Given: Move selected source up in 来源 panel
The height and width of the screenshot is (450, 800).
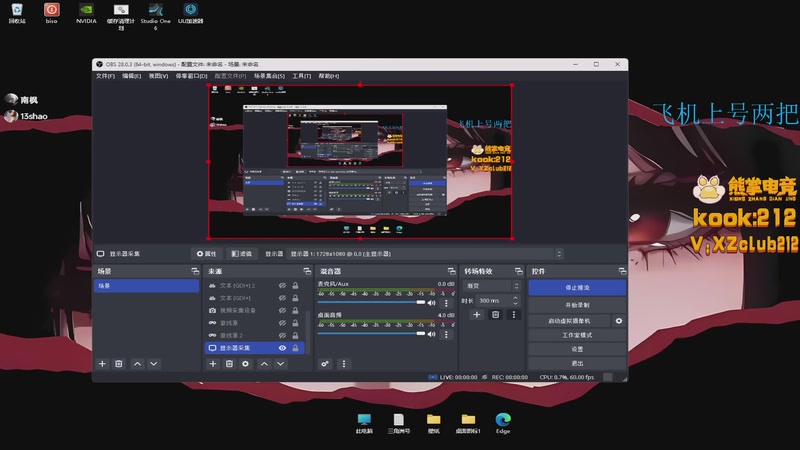Looking at the screenshot, I should point(264,364).
